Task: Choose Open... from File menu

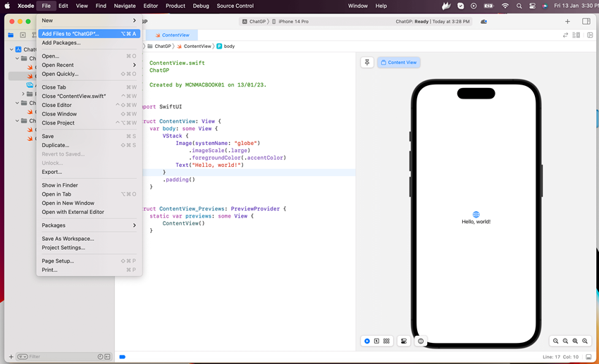Action: point(89,56)
